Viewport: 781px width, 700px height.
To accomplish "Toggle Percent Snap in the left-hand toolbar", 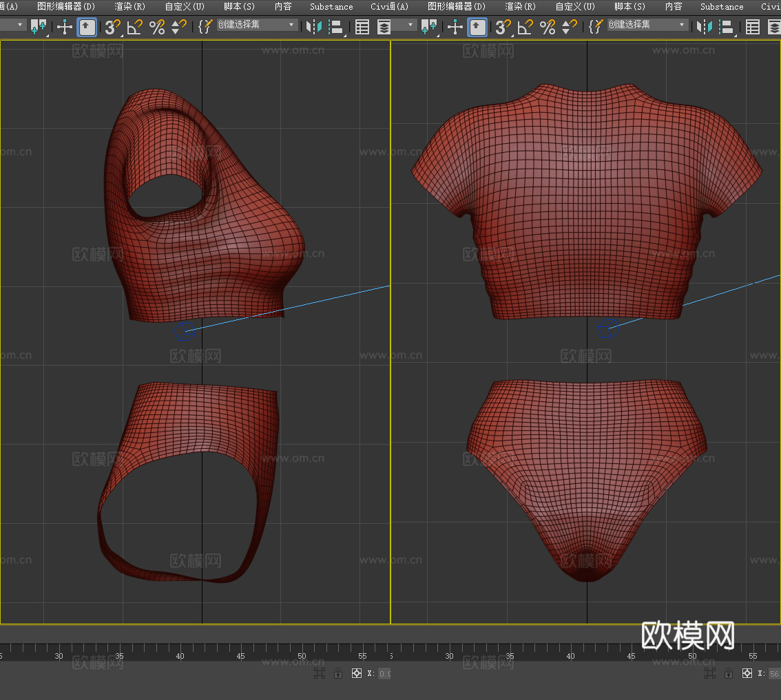I will click(157, 27).
